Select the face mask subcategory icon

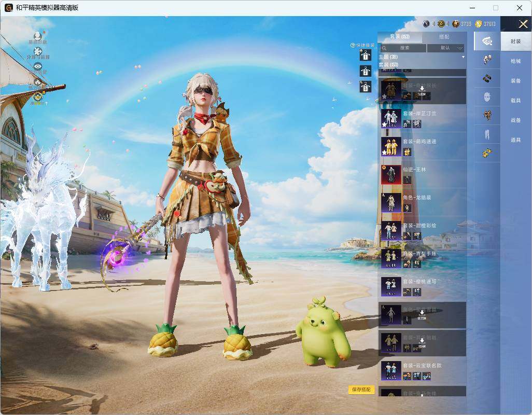(487, 98)
